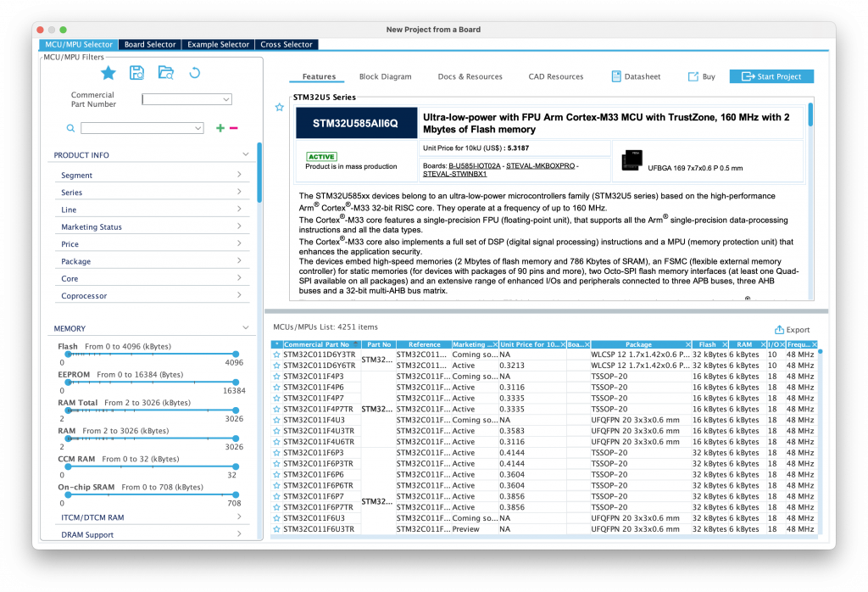This screenshot has width=868, height=592.
Task: Collapse the PRODUCT INFO section
Action: tap(245, 154)
